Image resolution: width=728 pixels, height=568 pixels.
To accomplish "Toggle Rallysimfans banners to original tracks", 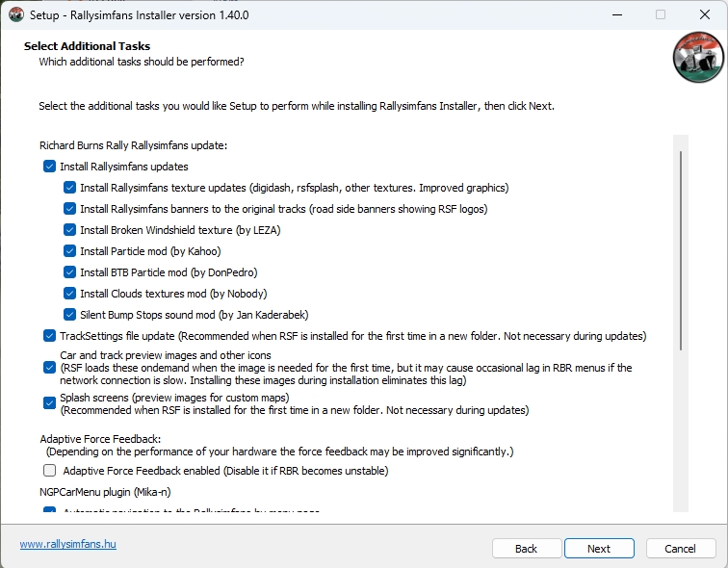I will 70,209.
